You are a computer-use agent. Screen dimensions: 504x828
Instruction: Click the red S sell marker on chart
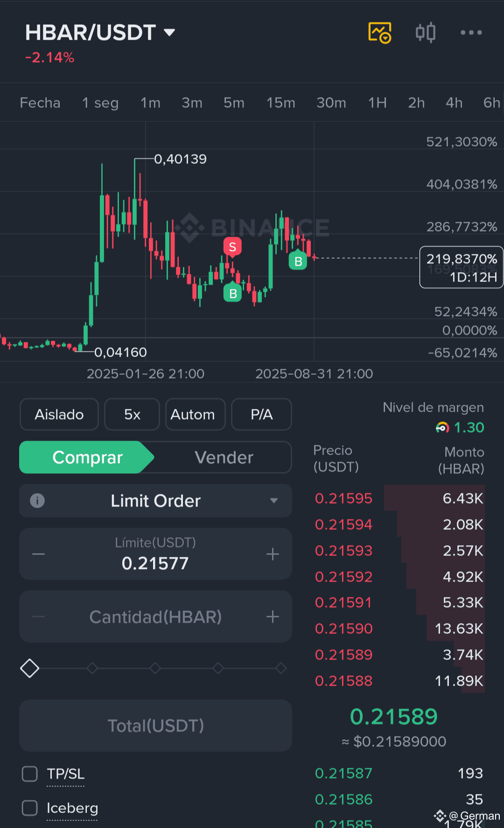point(232,247)
